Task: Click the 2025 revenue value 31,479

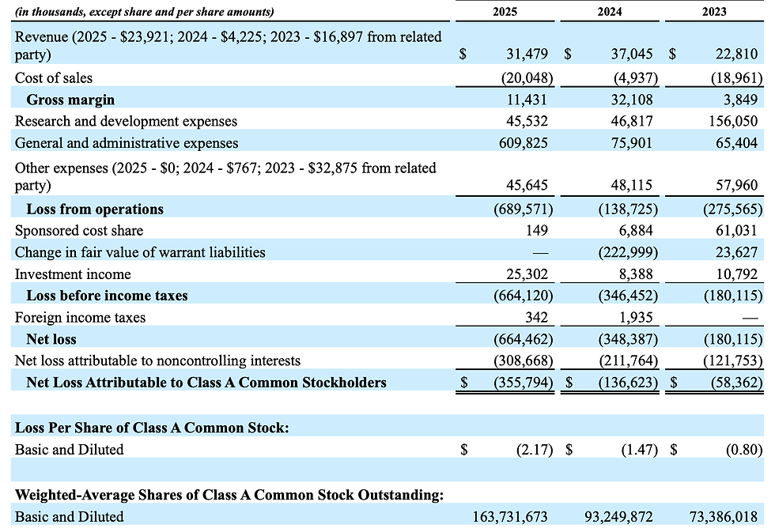Action: (527, 54)
